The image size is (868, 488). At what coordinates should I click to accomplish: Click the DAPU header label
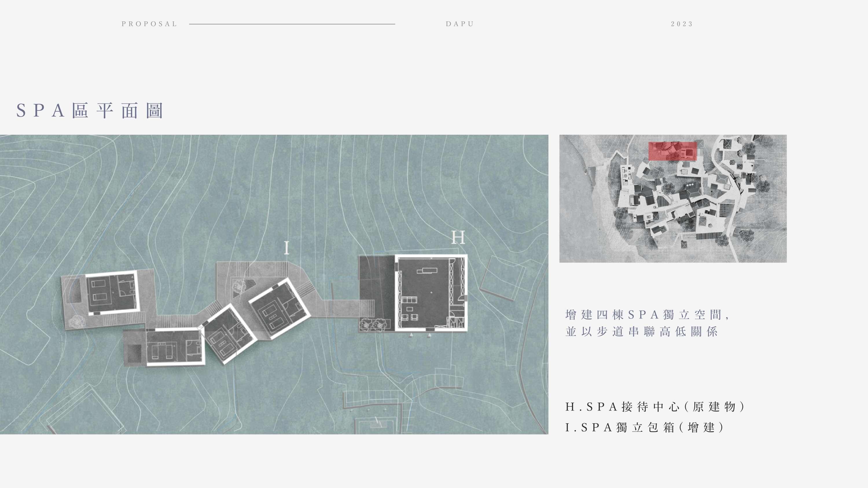(x=460, y=24)
